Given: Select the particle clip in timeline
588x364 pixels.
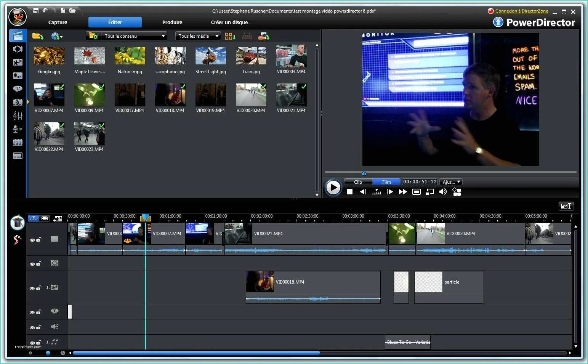Looking at the screenshot, I should pos(449,287).
